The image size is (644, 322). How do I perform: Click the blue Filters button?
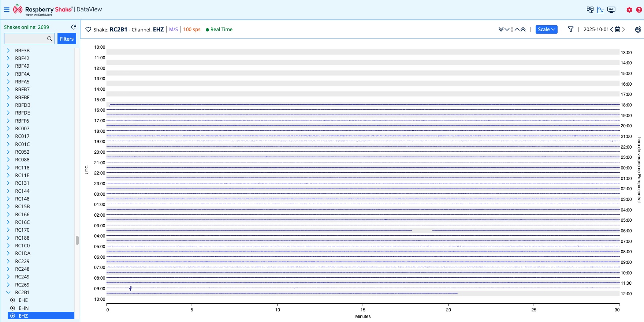pos(67,39)
